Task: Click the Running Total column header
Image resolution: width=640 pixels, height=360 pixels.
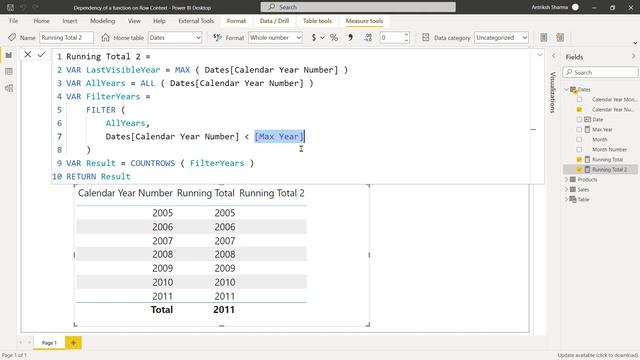Action: [206, 193]
